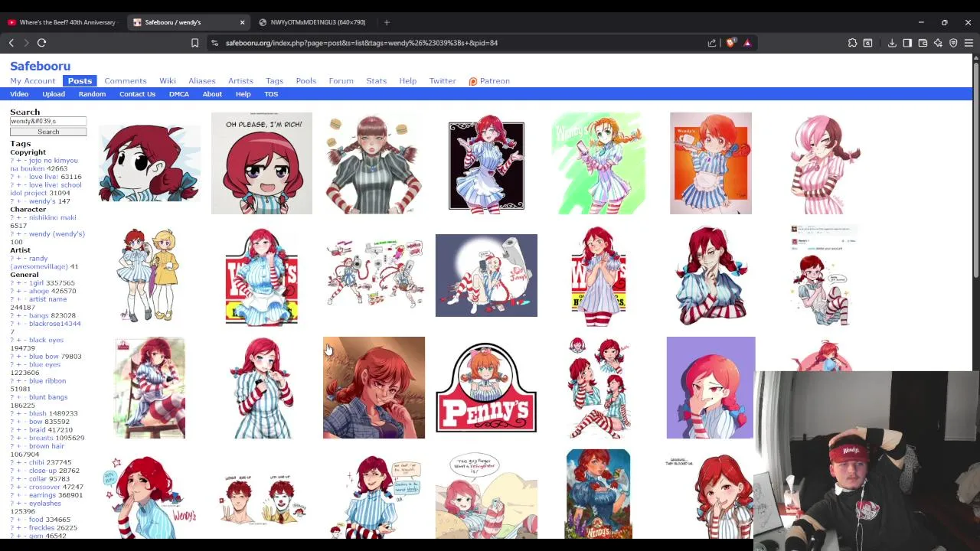Image resolution: width=980 pixels, height=551 pixels.
Task: Open the site settings icon beside the URL
Action: 214,43
